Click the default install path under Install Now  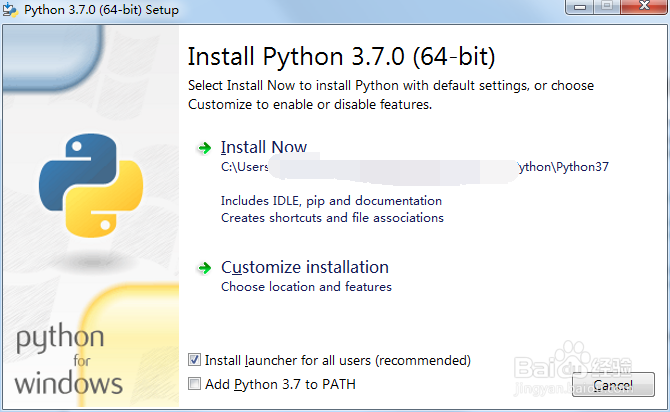(x=414, y=167)
